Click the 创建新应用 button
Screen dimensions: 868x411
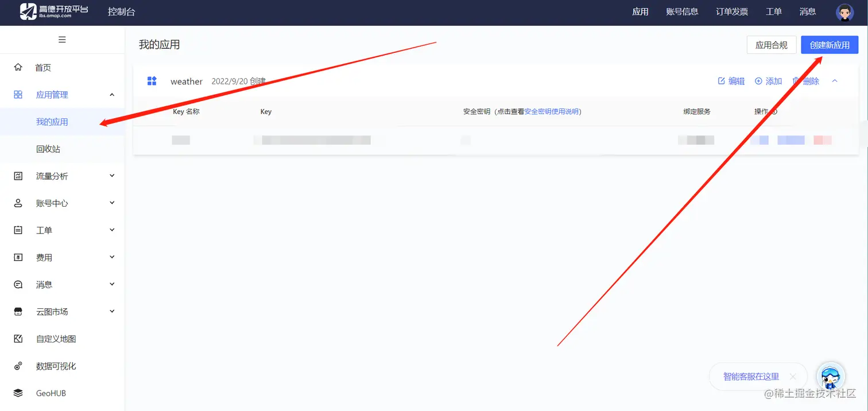click(x=830, y=45)
